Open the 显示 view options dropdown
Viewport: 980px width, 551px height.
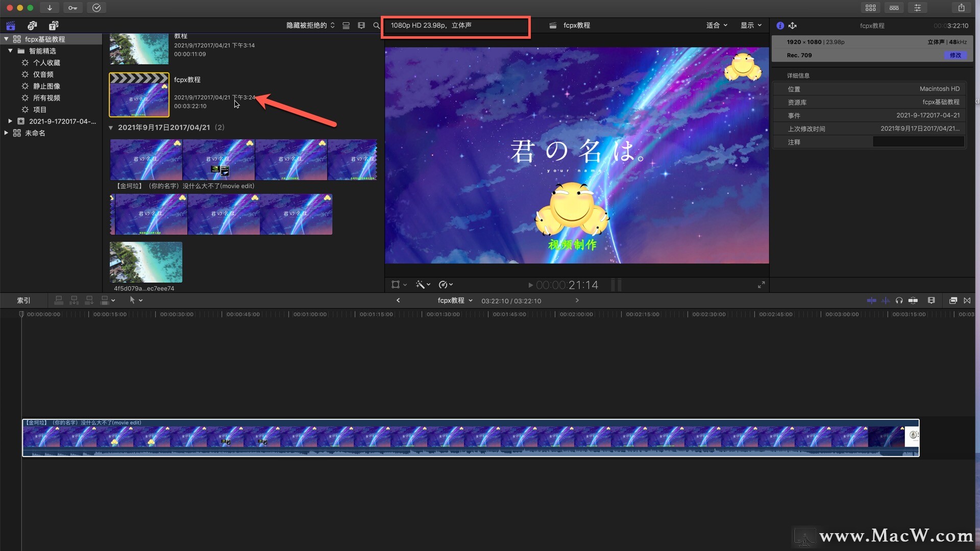pos(751,26)
